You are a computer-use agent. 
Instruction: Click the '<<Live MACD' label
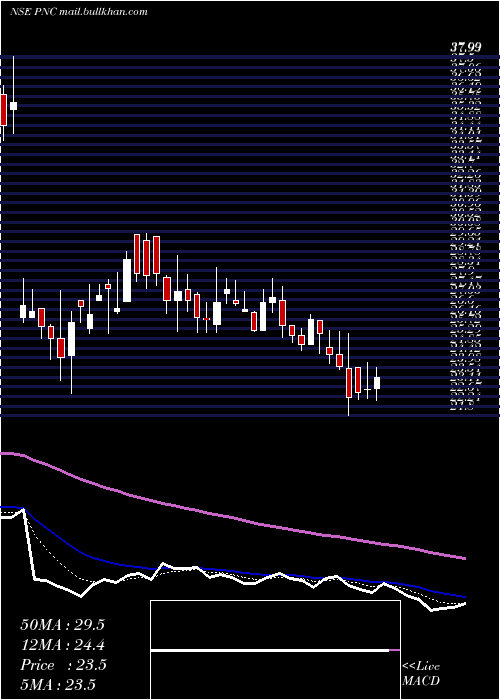click(421, 674)
